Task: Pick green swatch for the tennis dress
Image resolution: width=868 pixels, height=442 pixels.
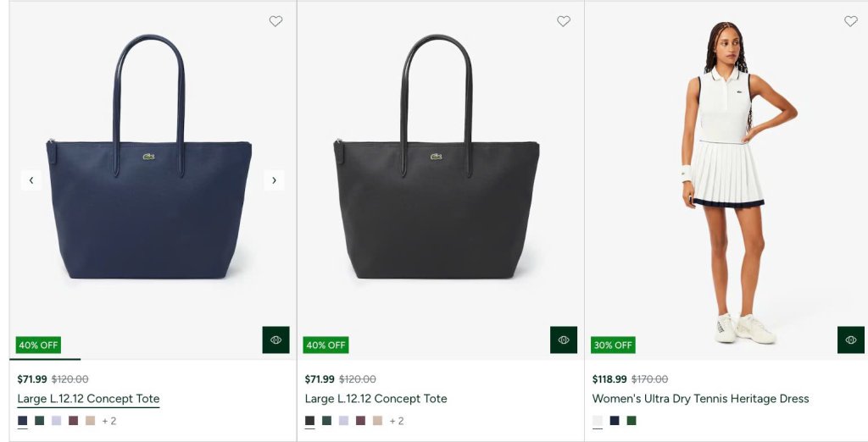Action: (632, 421)
